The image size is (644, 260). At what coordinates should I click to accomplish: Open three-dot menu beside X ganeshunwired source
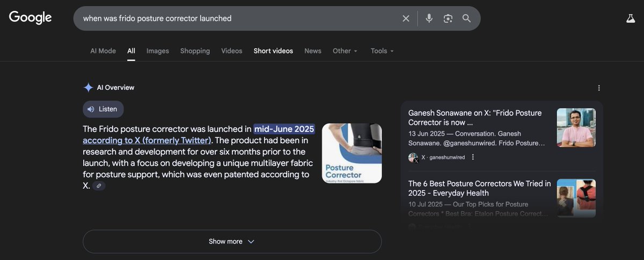pyautogui.click(x=473, y=157)
